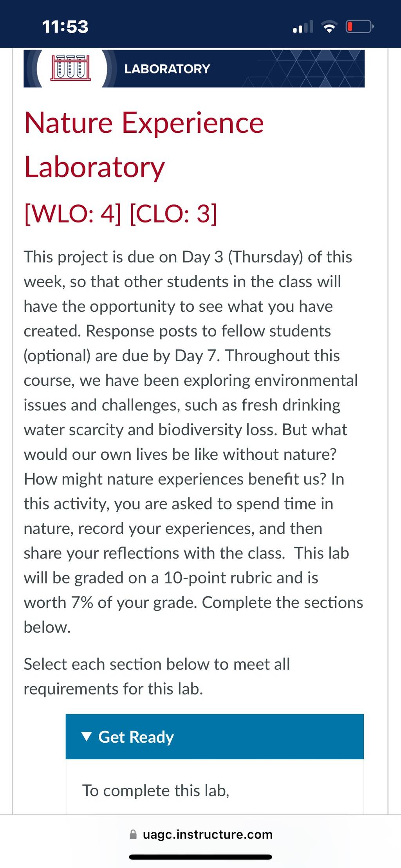Tap the Wi-Fi status icon

(x=329, y=26)
